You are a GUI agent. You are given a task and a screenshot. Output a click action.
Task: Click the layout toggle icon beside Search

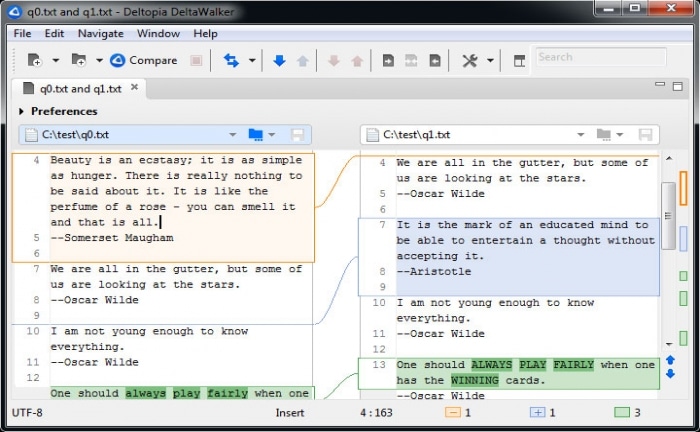(519, 60)
